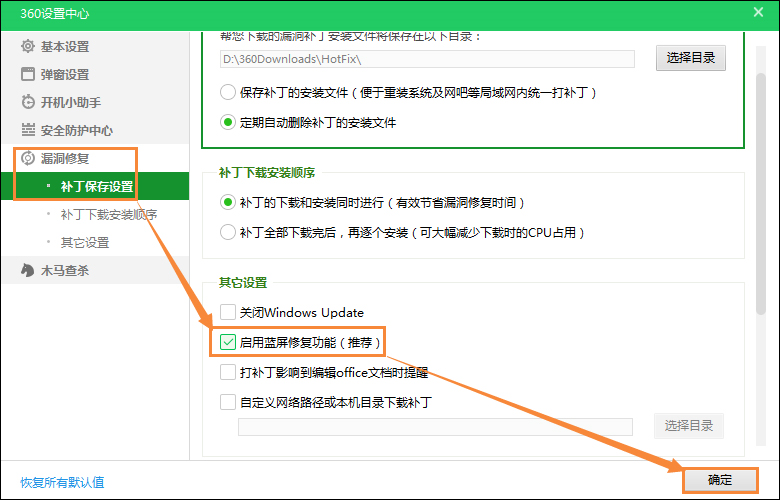Enable 关闭Windows Update checkbox
The height and width of the screenshot is (500, 780).
(x=228, y=312)
